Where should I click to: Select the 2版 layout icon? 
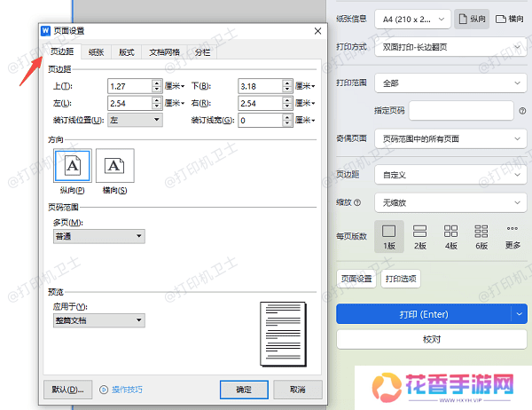419,237
